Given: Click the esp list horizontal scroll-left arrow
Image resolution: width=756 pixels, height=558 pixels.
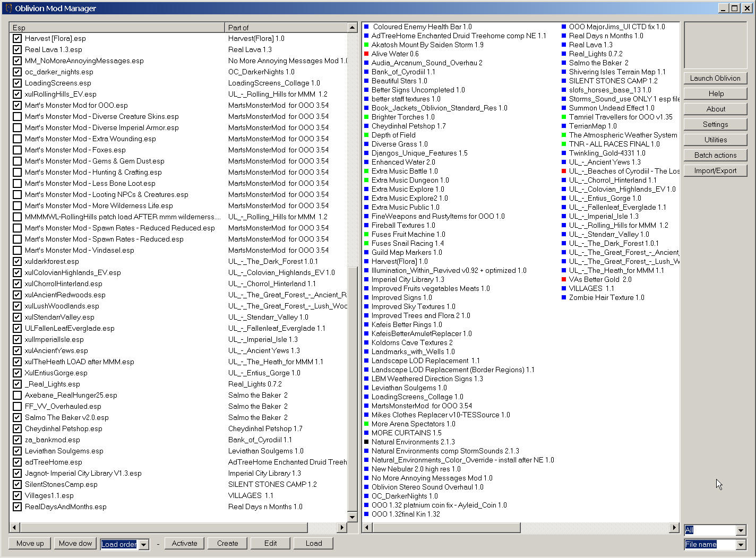Looking at the screenshot, I should (14, 527).
